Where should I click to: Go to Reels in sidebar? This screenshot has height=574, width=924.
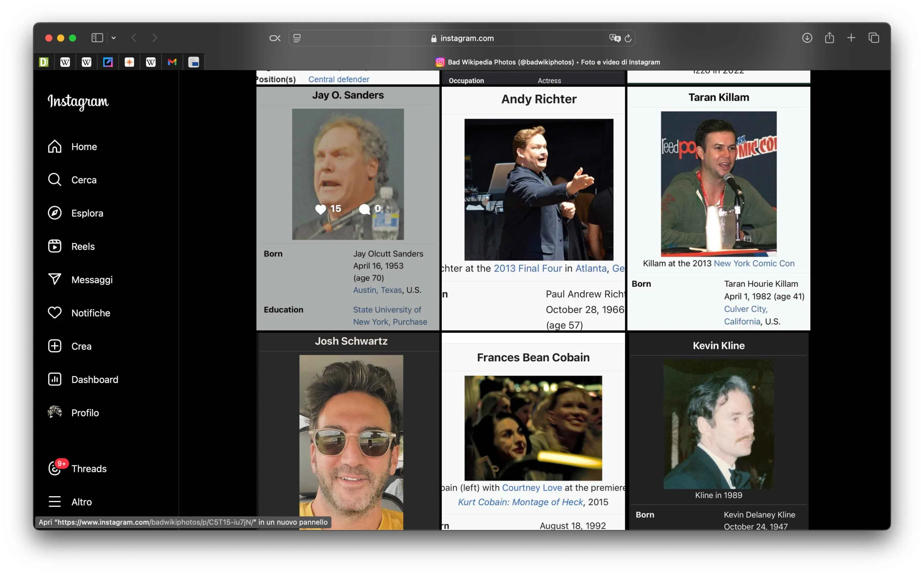pos(72,246)
